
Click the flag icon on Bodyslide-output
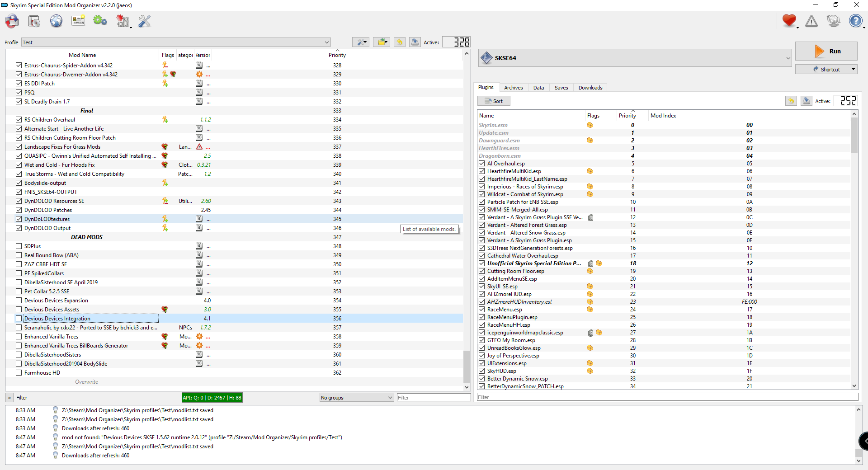coord(165,183)
